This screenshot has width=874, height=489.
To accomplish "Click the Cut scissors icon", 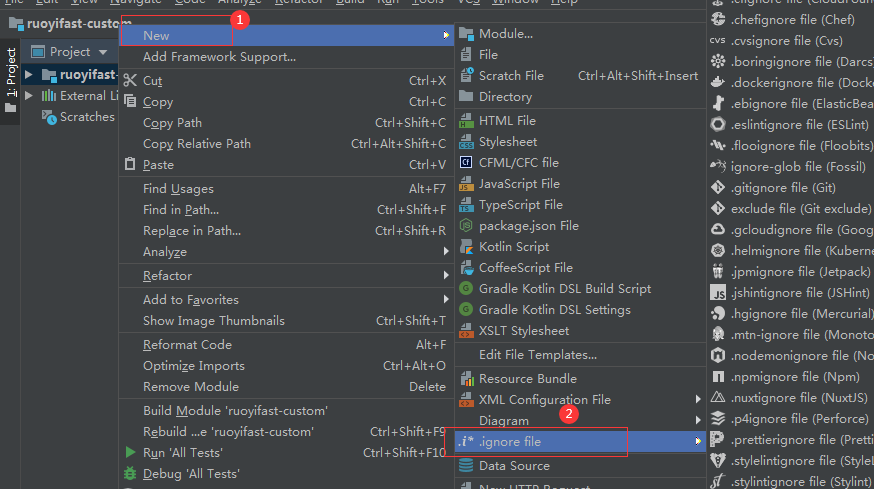I will pyautogui.click(x=130, y=80).
